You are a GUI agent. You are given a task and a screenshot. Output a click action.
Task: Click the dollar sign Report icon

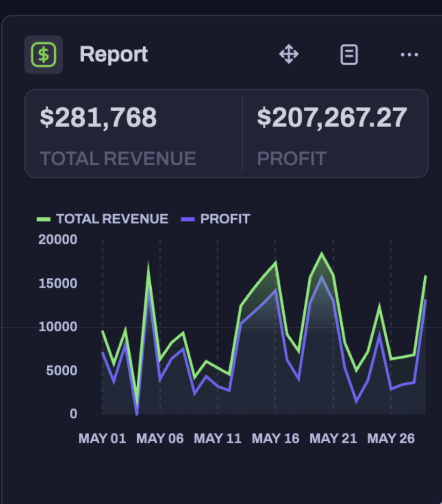(43, 54)
